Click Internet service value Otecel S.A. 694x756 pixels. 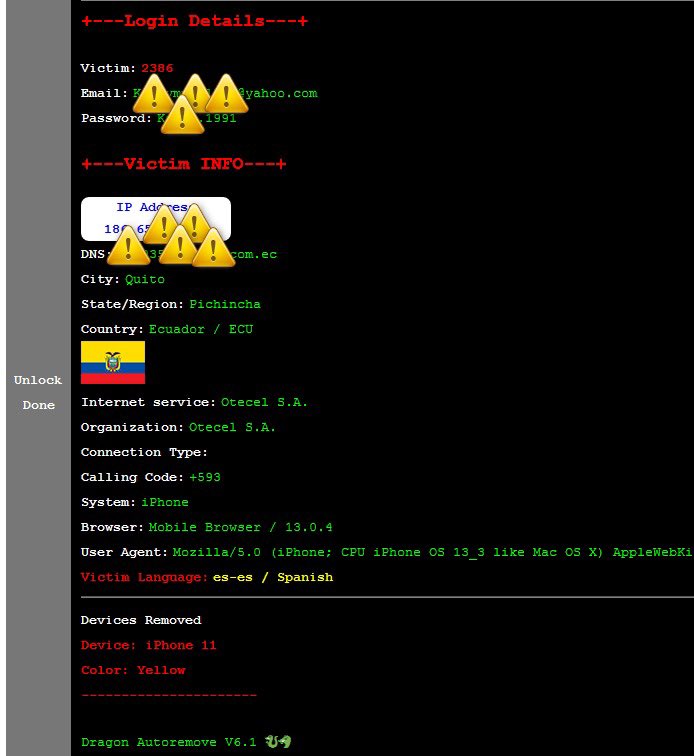264,402
